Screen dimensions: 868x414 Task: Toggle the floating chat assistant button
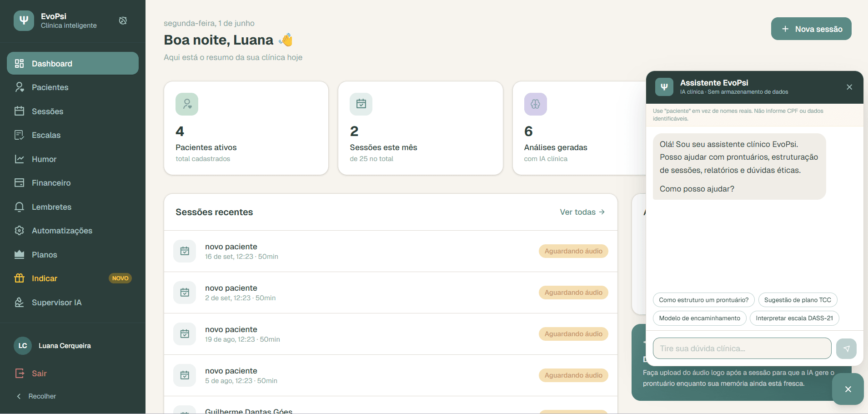click(848, 389)
